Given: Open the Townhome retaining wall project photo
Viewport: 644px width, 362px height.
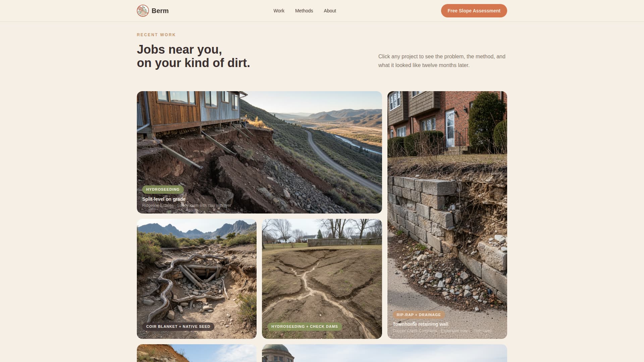Looking at the screenshot, I should pos(447,201).
